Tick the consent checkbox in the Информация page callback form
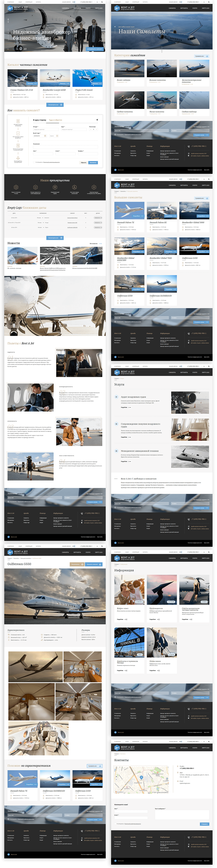This screenshot has width=217, height=868. (x=115, y=697)
